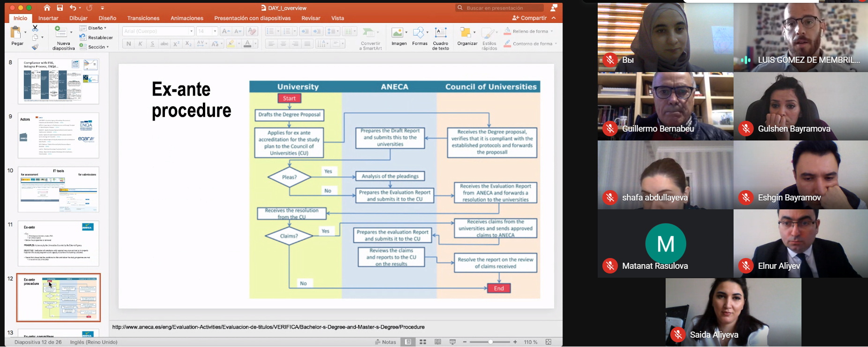The width and height of the screenshot is (868, 347).
Task: Clear all formatting icon
Action: (x=252, y=31)
